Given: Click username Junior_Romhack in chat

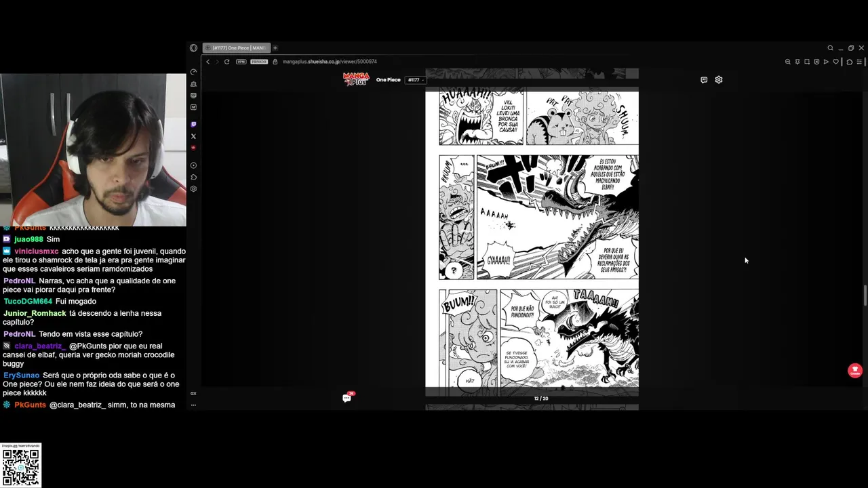Looking at the screenshot, I should 35,314.
